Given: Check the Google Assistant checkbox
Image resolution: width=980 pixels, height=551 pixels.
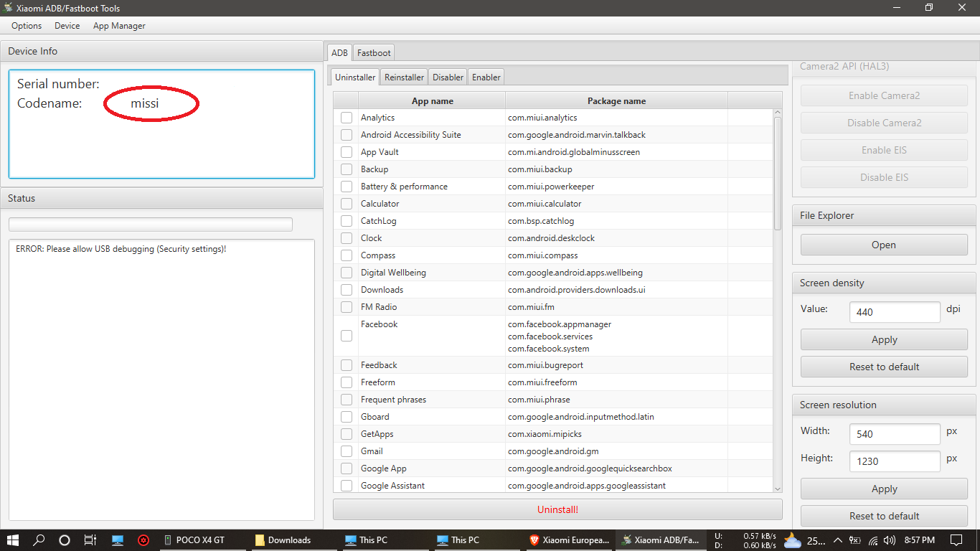Looking at the screenshot, I should tap(347, 486).
